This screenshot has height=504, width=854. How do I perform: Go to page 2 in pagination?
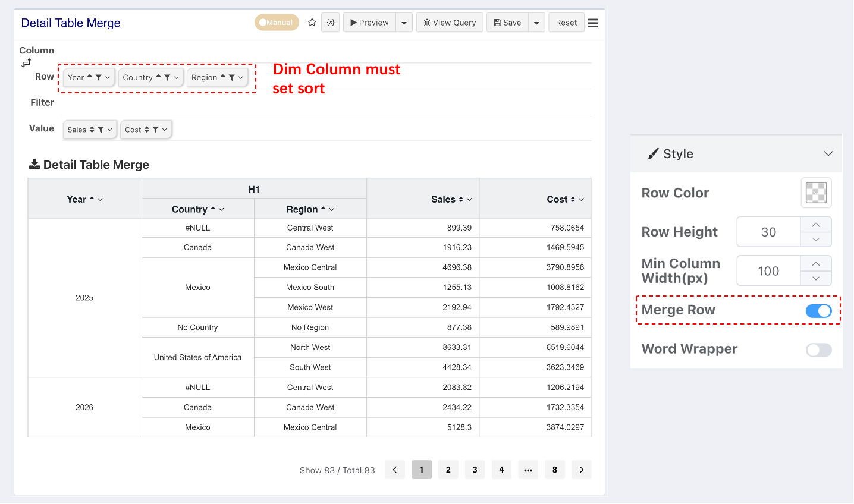(x=448, y=470)
